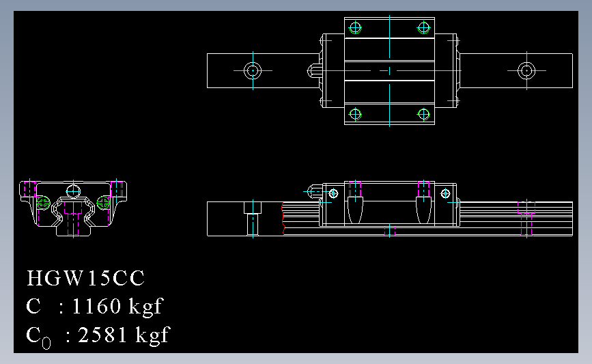Click left end-cap screw circle in side view
The width and height of the screenshot is (592, 364).
coord(333,194)
